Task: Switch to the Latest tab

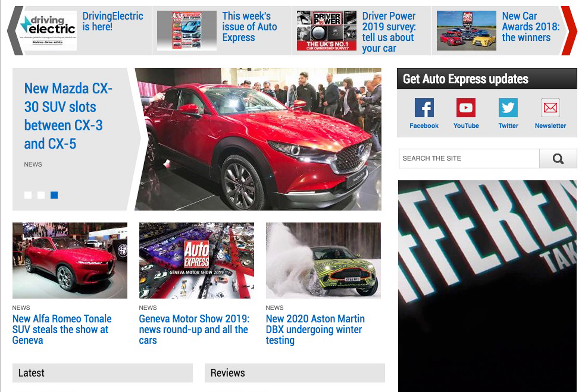Action: (32, 372)
